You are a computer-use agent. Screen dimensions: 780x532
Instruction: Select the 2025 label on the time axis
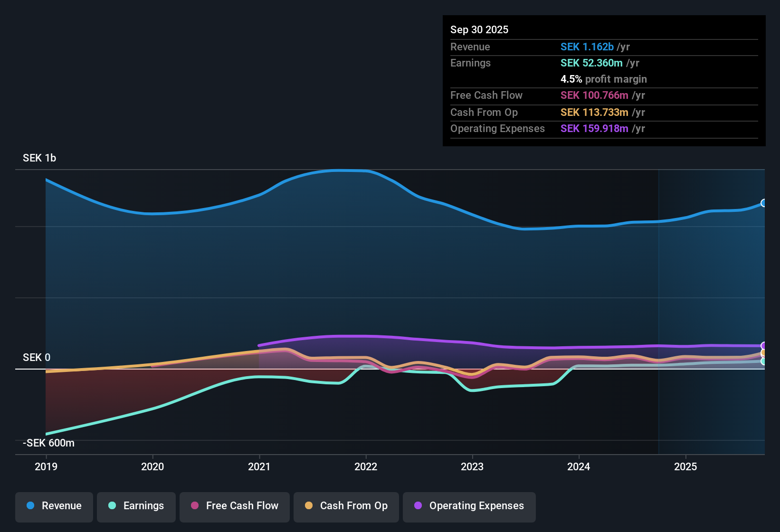(x=685, y=466)
